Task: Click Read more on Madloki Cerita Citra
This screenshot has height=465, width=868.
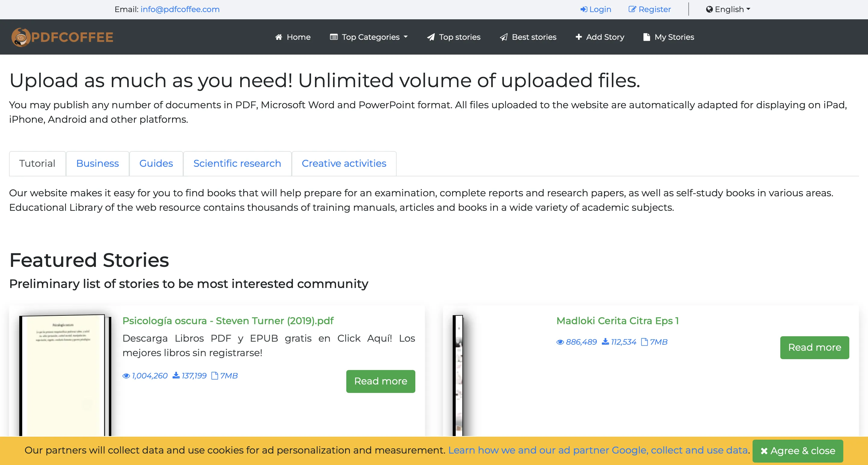Action: tap(815, 347)
